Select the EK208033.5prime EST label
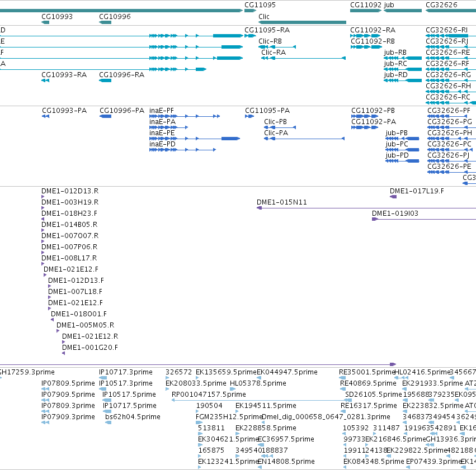The image size is (476, 470). tap(196, 383)
